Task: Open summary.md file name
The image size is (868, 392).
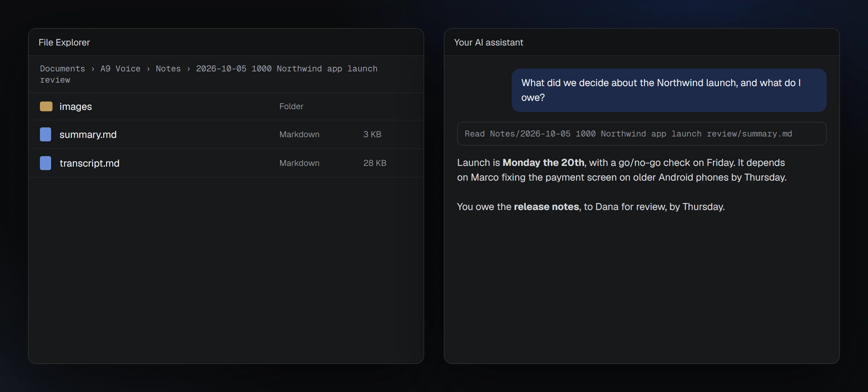Action: click(88, 134)
